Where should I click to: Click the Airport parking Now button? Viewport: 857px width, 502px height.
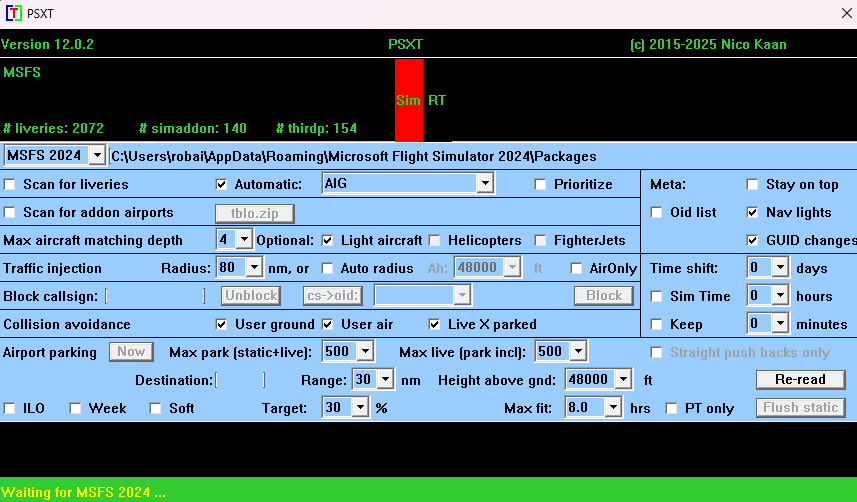[x=131, y=352]
